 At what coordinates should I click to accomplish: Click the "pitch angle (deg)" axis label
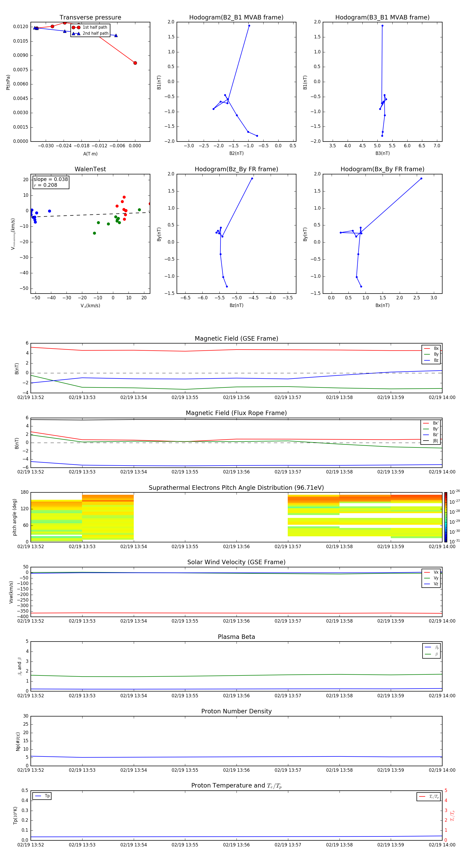click(x=14, y=517)
